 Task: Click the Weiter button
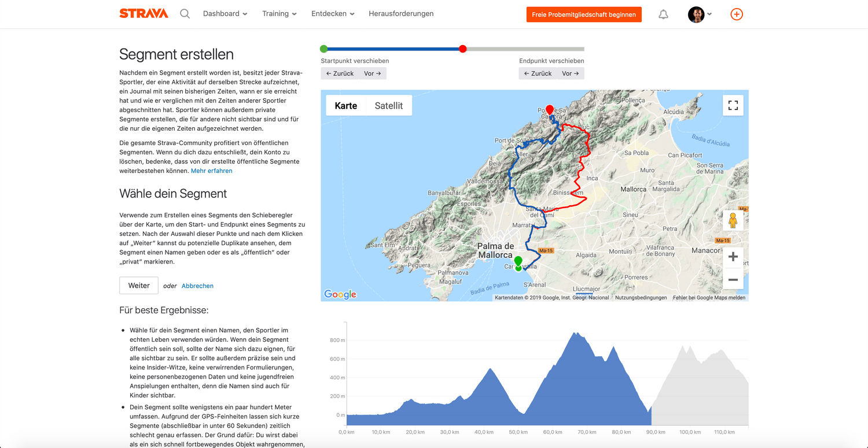(139, 286)
